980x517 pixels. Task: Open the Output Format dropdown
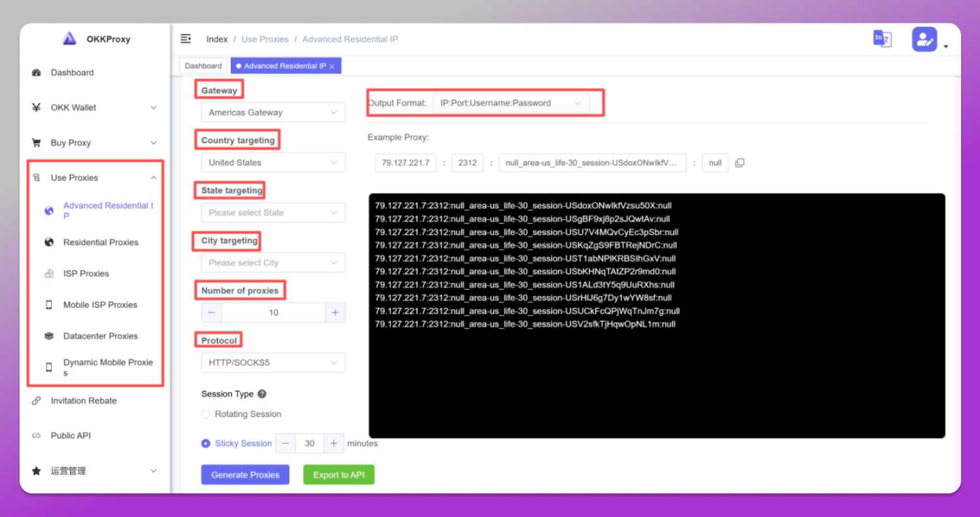click(511, 103)
